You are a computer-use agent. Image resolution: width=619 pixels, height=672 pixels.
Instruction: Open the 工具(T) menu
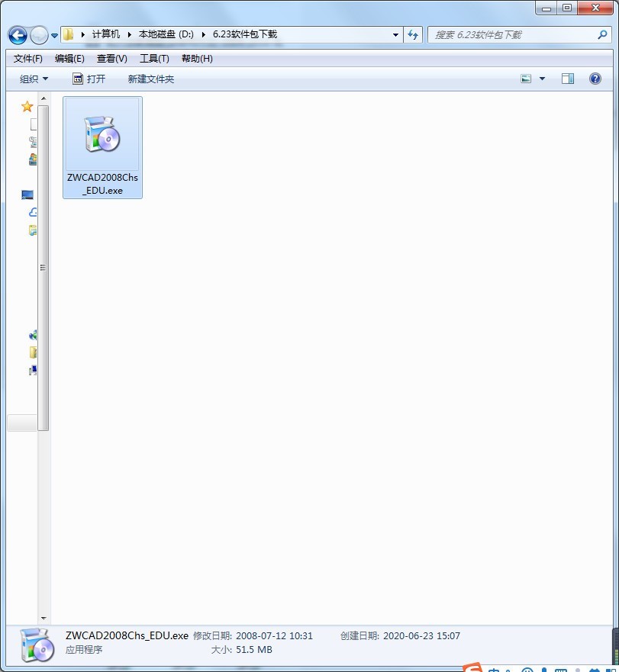pyautogui.click(x=154, y=58)
